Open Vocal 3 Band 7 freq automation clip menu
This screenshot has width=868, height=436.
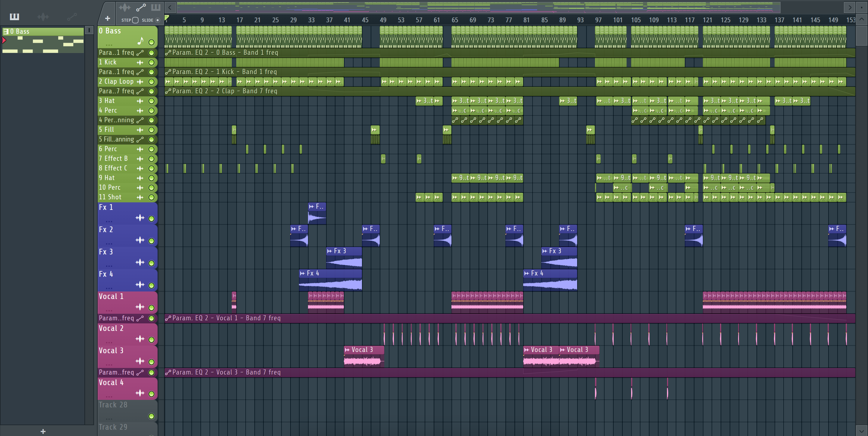click(168, 372)
